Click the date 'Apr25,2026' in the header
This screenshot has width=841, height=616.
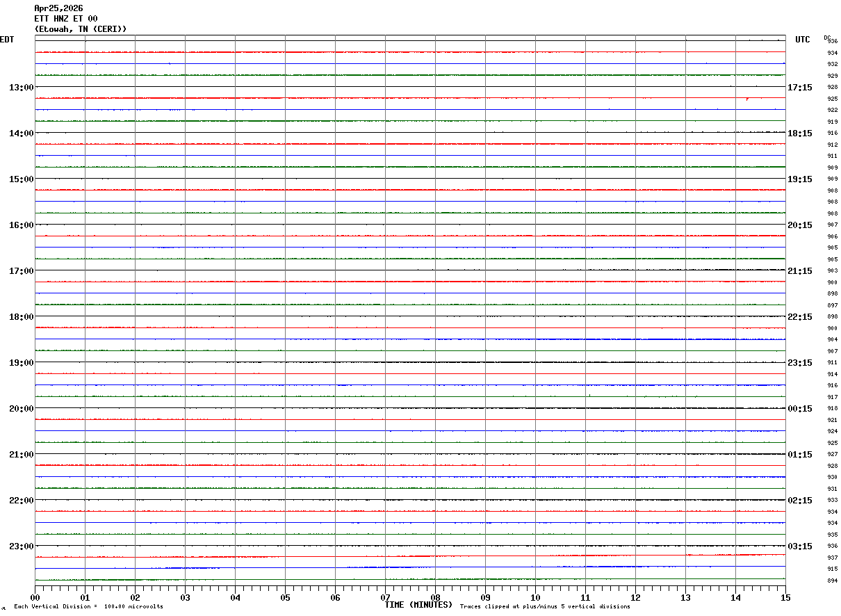tap(58, 8)
